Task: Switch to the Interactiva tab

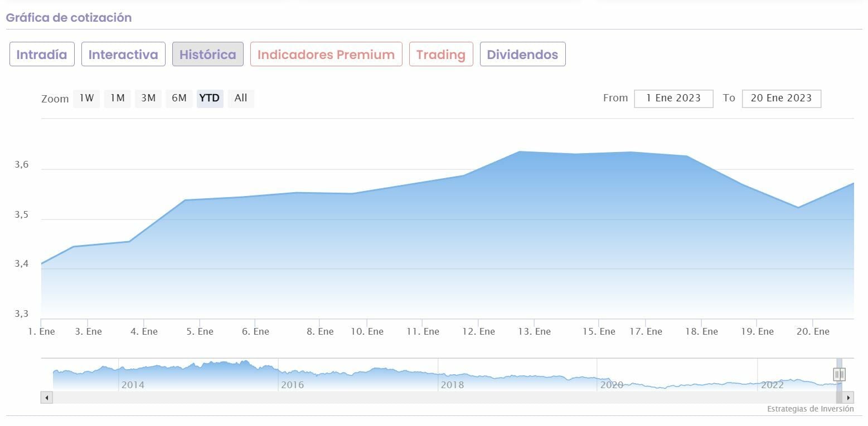Action: [x=123, y=55]
